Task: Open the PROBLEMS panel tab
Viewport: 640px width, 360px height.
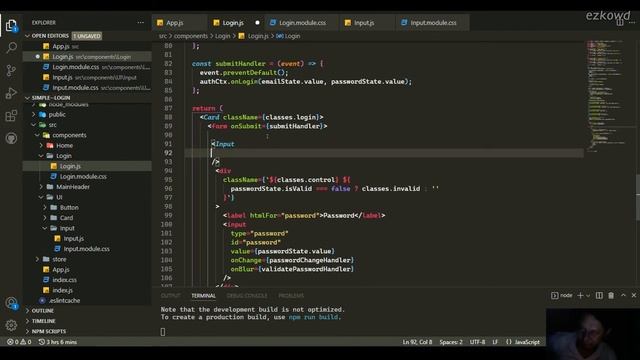Action: pyautogui.click(x=291, y=296)
